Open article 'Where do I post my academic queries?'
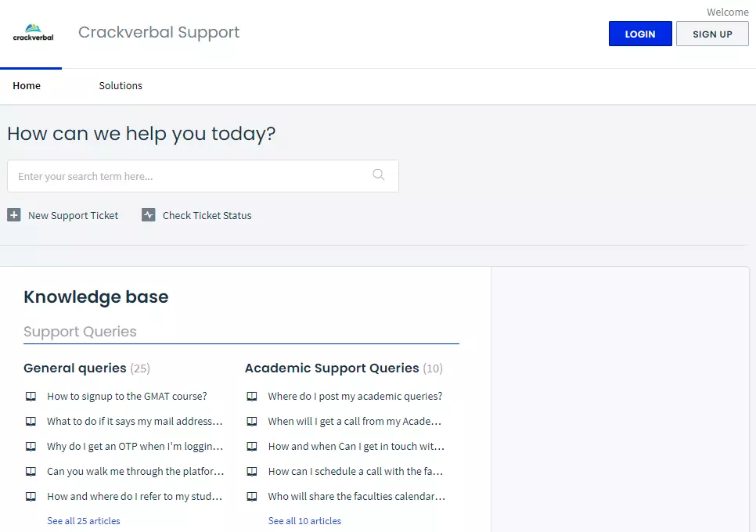 pos(355,396)
